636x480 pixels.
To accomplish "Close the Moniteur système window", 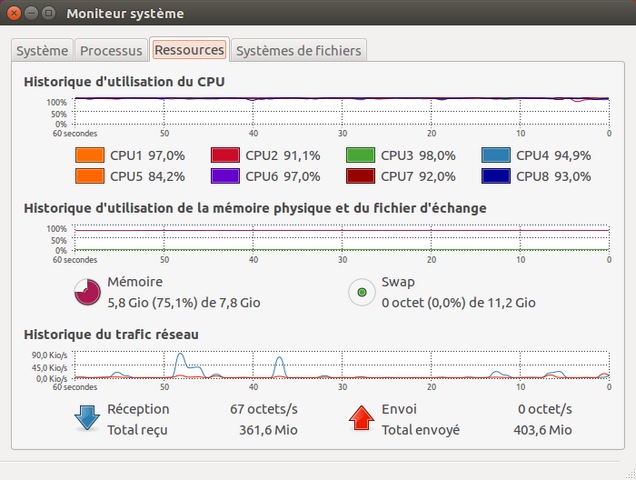I will point(14,13).
